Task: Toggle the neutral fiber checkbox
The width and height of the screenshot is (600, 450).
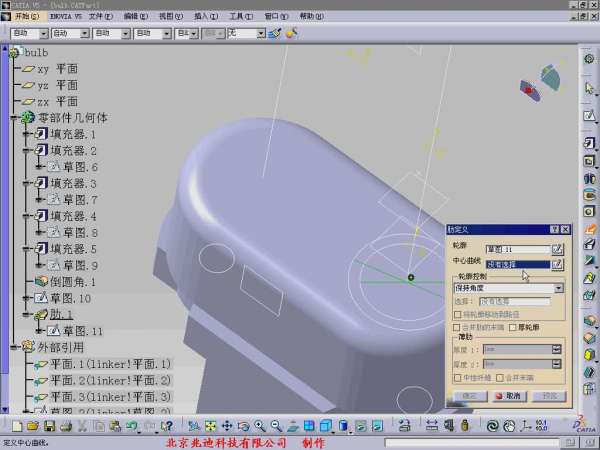Action: tap(458, 378)
